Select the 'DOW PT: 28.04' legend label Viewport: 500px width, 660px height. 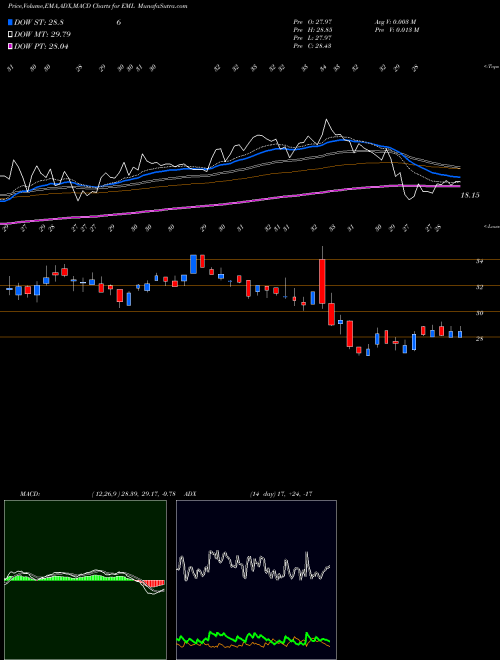pyautogui.click(x=41, y=46)
